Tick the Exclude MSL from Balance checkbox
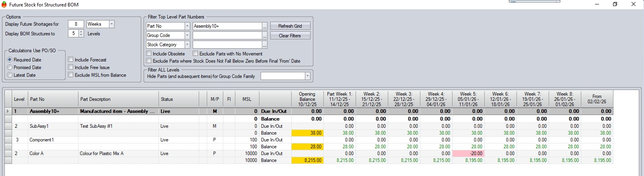The width and height of the screenshot is (644, 176). click(71, 75)
